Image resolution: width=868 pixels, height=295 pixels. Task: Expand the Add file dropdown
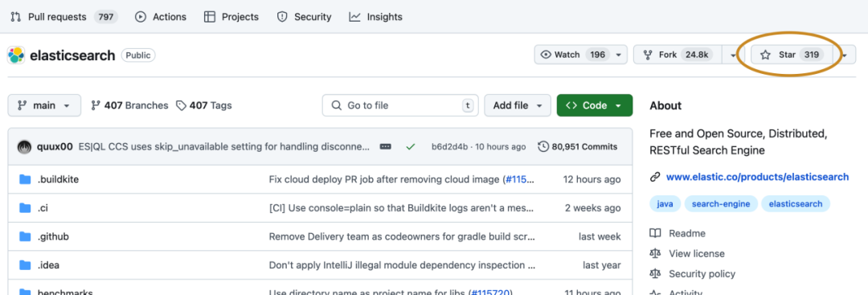(x=518, y=105)
